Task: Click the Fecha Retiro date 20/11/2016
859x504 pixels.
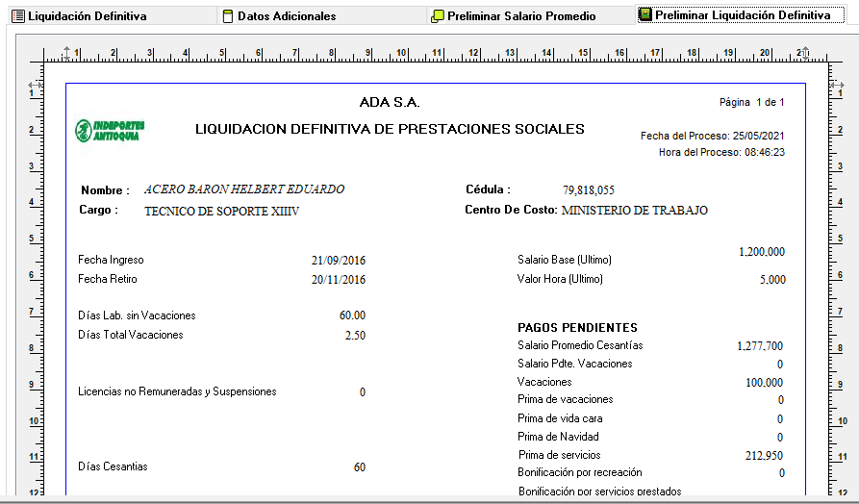Action: click(x=339, y=280)
